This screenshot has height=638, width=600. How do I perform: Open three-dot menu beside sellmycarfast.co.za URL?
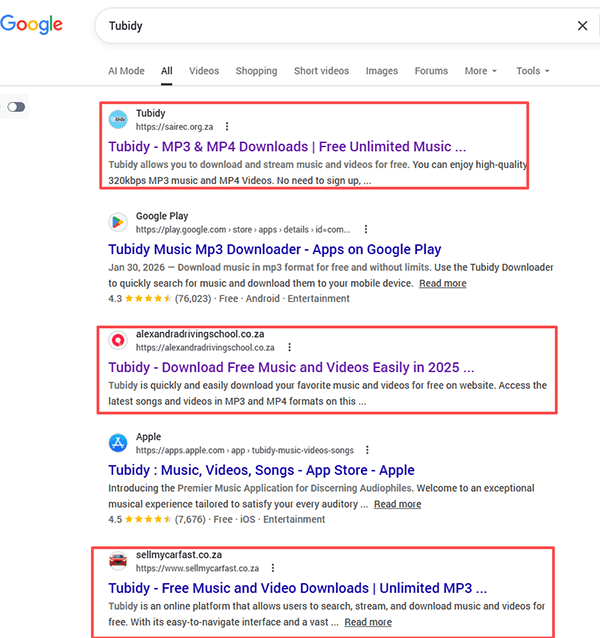(273, 568)
